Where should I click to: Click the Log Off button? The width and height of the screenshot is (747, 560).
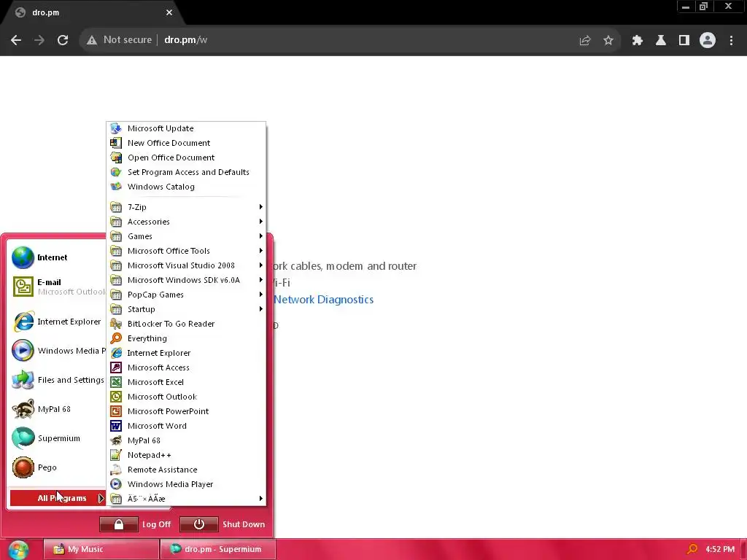[135, 524]
